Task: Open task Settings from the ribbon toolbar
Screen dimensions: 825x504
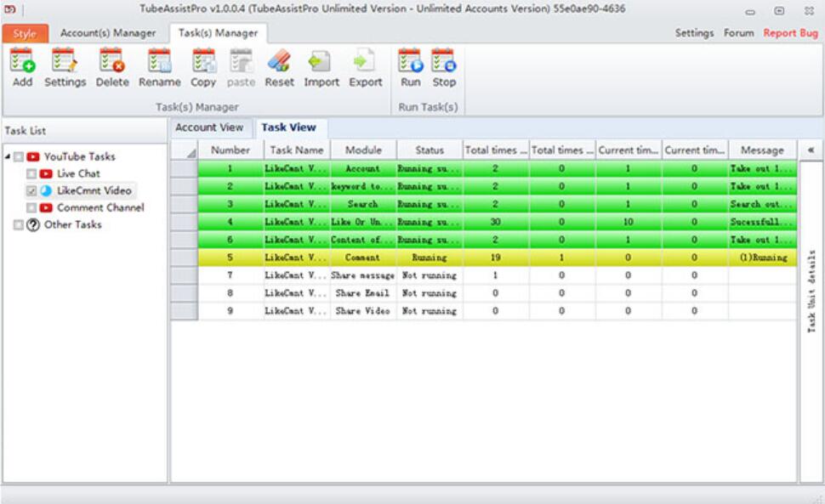Action: click(65, 60)
